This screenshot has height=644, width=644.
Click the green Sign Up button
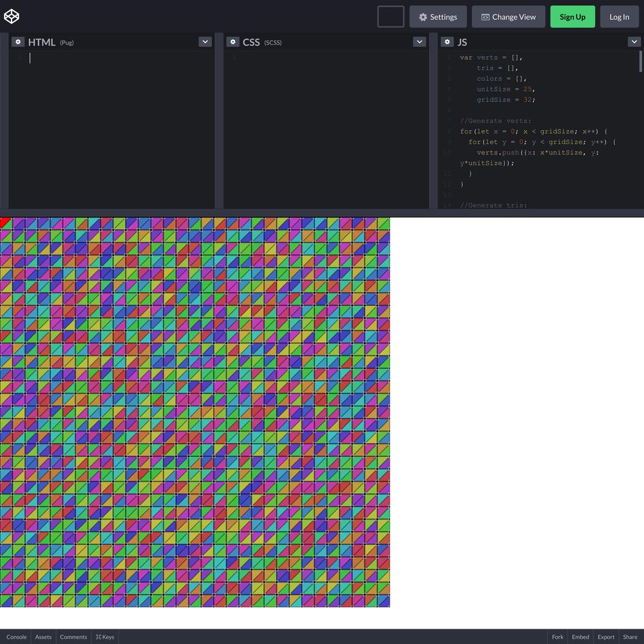coord(572,17)
